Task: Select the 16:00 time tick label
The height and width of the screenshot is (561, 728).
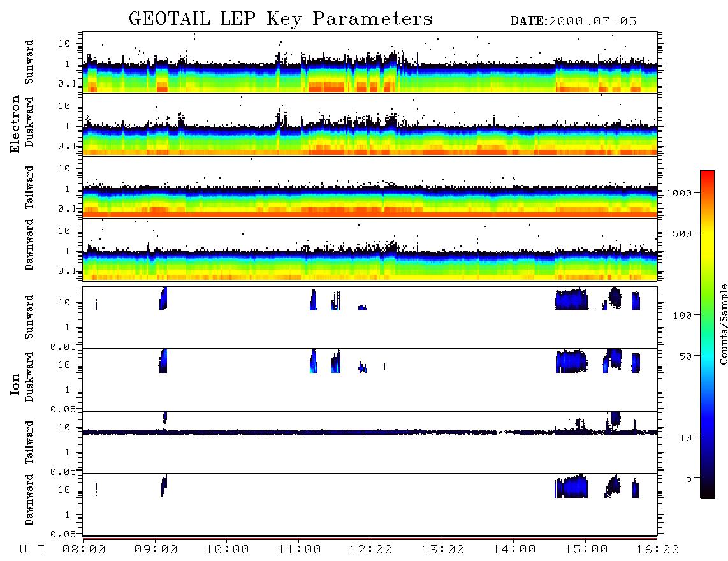Action: [658, 550]
